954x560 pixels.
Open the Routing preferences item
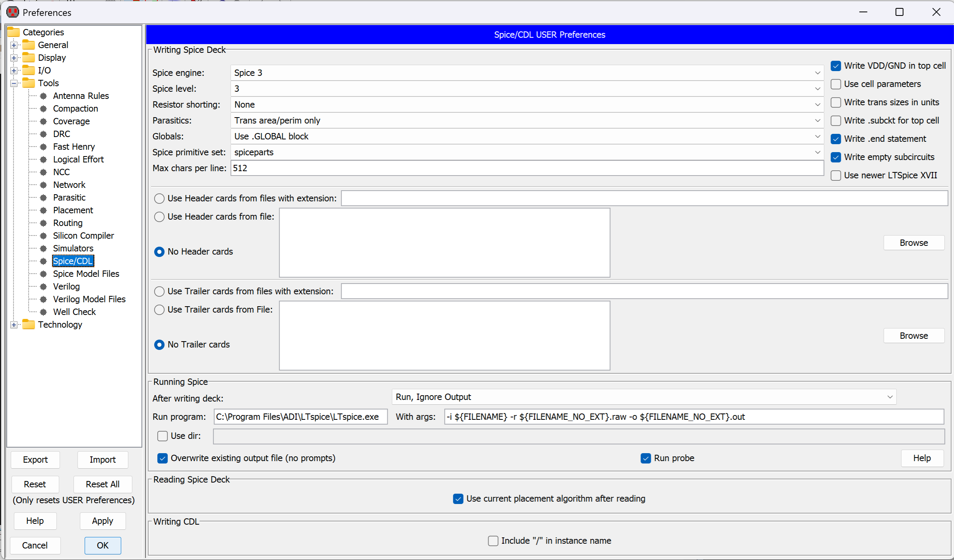tap(68, 223)
